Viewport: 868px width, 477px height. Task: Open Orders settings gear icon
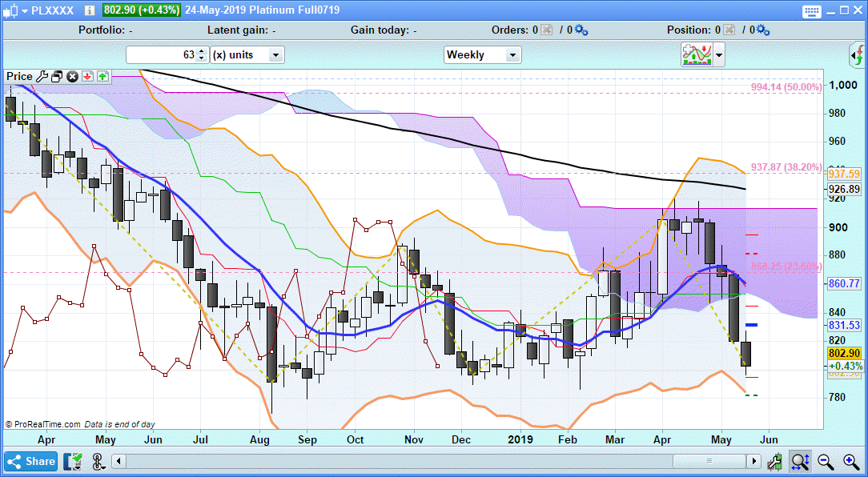tap(581, 30)
